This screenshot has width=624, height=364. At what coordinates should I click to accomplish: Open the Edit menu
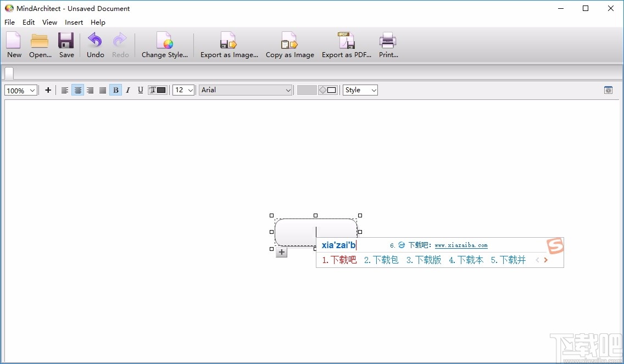[x=28, y=23]
